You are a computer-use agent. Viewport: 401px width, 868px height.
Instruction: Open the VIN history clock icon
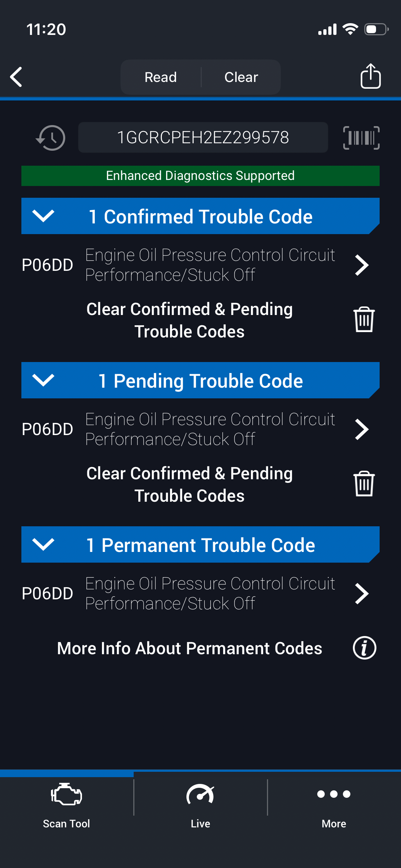51,138
